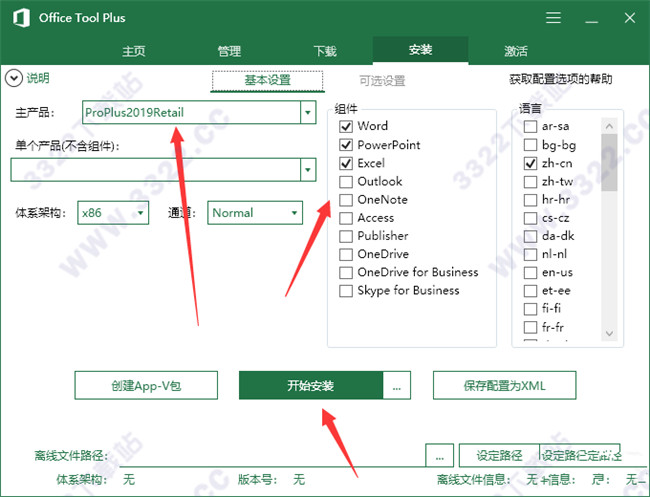650x497 pixels.
Task: Switch to the 下载 tab
Action: 325,51
